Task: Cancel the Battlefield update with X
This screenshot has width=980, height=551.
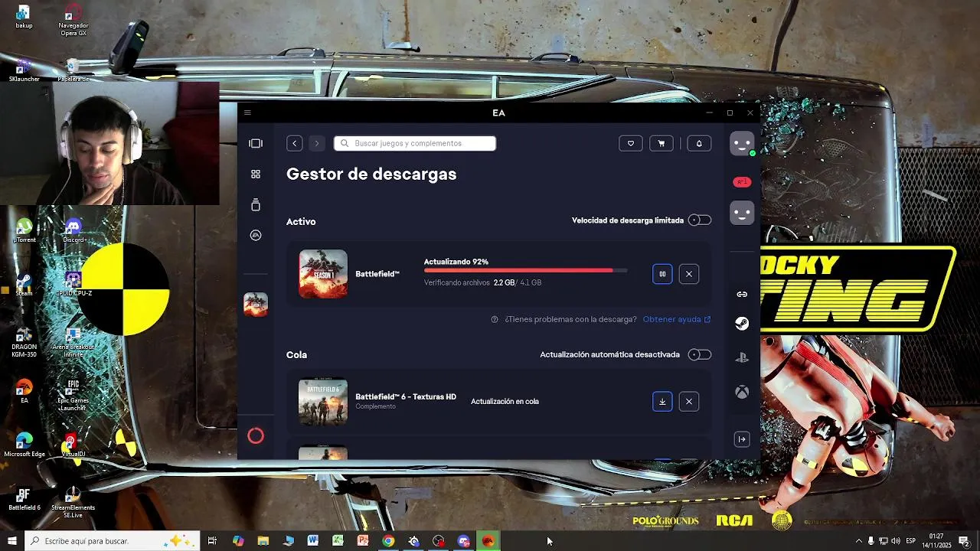Action: pyautogui.click(x=689, y=274)
